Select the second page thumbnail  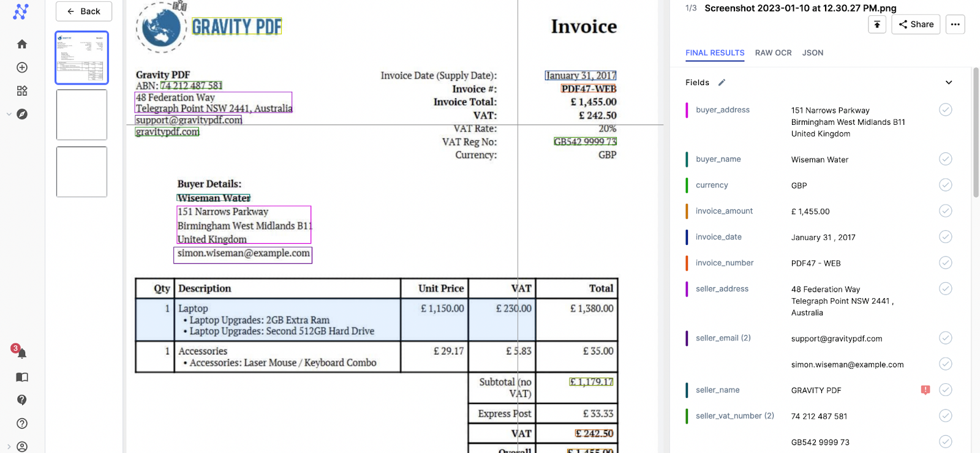point(81,114)
